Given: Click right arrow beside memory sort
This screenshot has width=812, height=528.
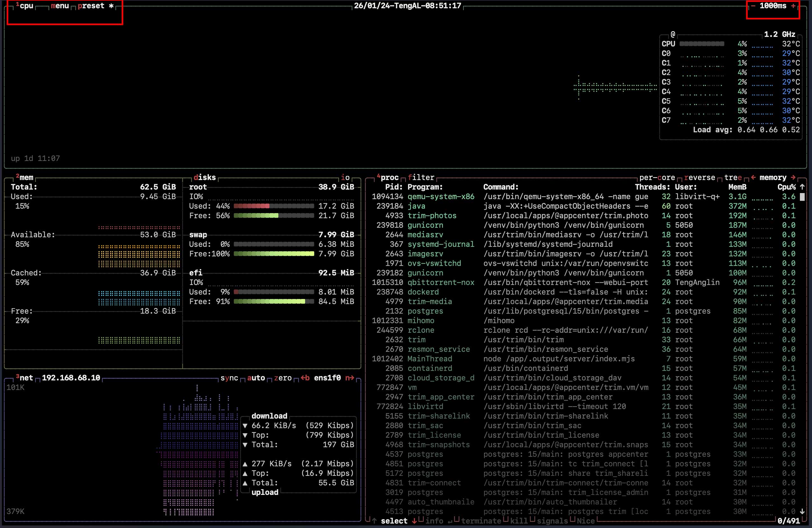Looking at the screenshot, I should point(793,177).
